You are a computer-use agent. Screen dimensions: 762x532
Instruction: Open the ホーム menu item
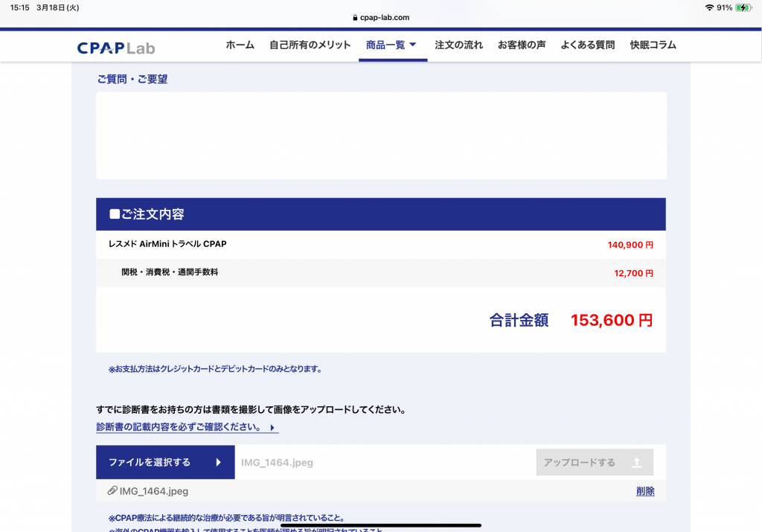(x=240, y=45)
